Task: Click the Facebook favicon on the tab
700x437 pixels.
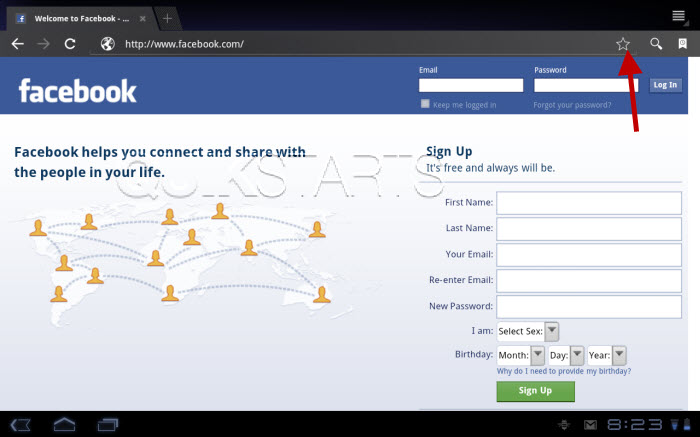Action: (21, 19)
